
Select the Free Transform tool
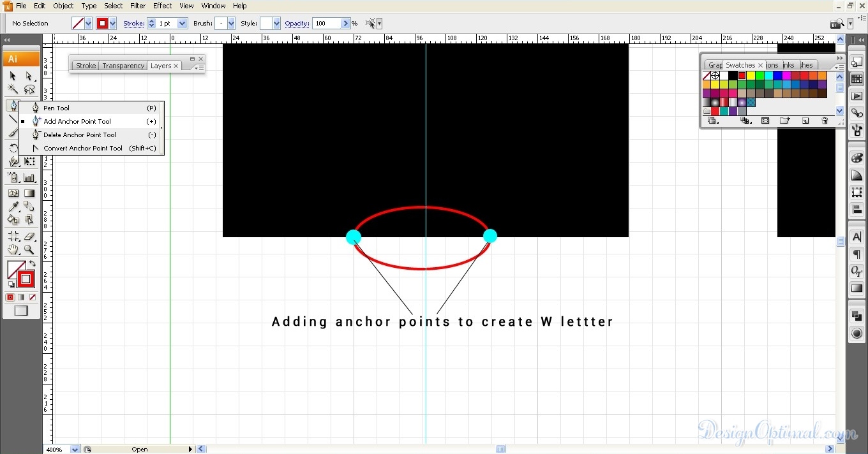click(29, 161)
